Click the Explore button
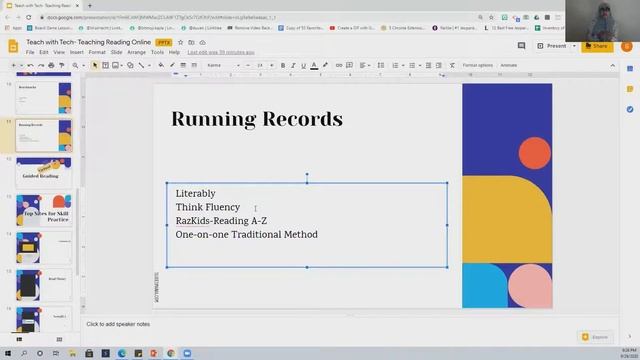640x360 pixels. (596, 337)
